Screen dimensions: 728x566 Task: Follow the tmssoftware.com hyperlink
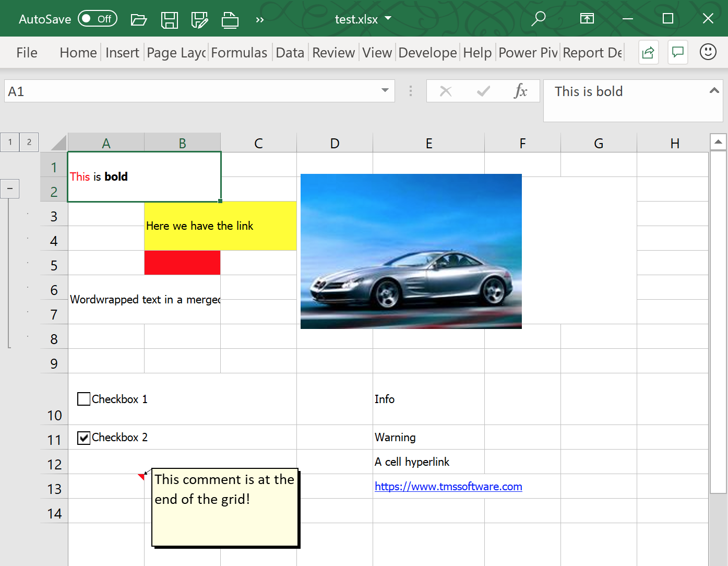448,487
